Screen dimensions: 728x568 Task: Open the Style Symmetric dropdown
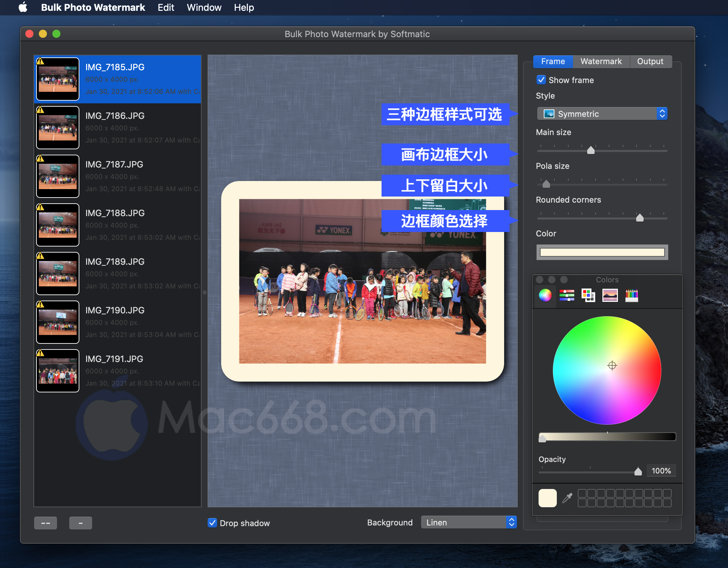pos(602,112)
